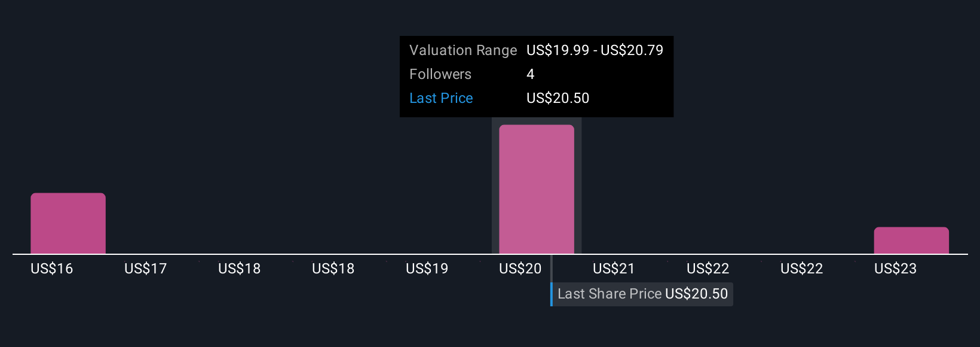Click the US$20 axis label

tap(520, 269)
